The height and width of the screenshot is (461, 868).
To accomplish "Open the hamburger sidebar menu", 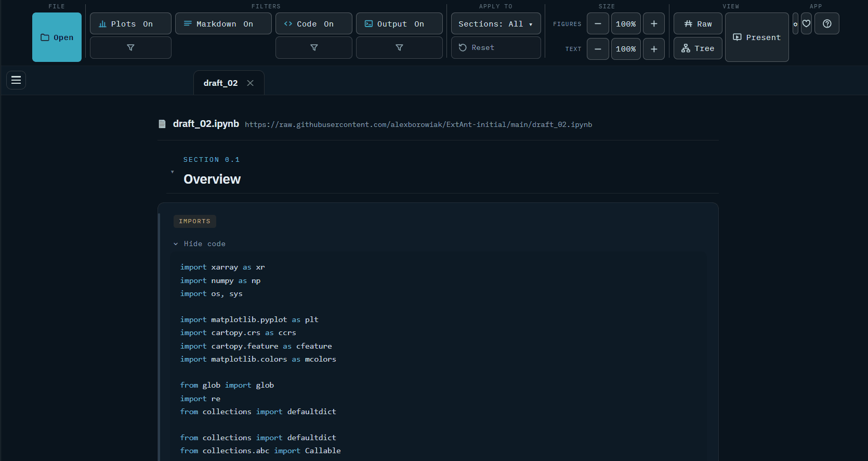I will point(16,80).
